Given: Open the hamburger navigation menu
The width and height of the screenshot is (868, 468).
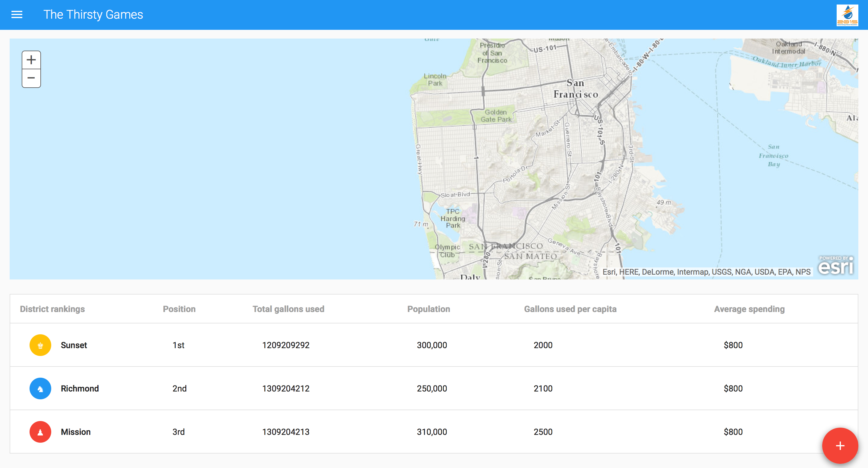Looking at the screenshot, I should (x=17, y=14).
